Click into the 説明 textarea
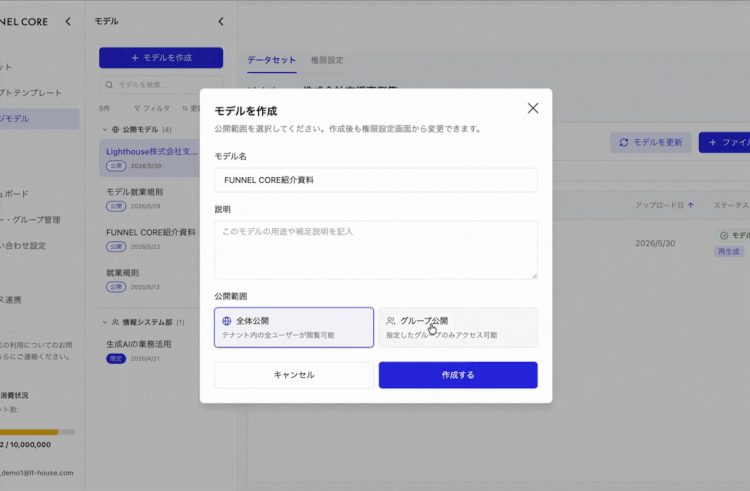Image resolution: width=750 pixels, height=491 pixels. 375,250
